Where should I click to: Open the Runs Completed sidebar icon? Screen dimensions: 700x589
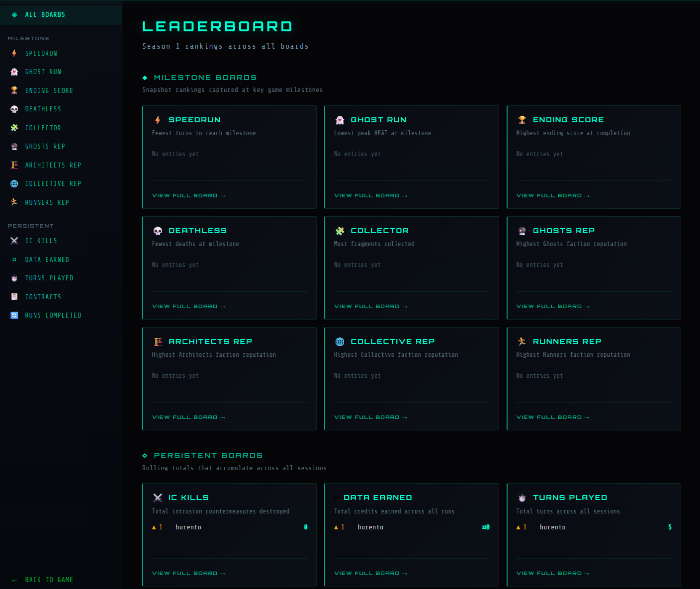point(14,315)
